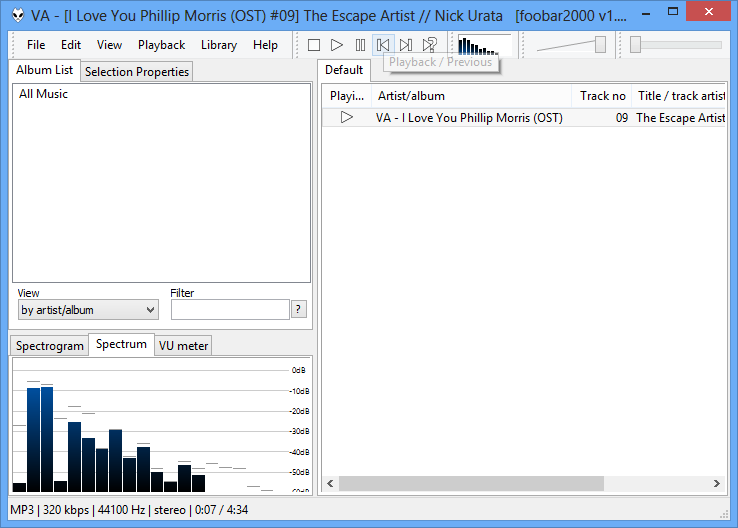This screenshot has width=738, height=528.
Task: Click the Random playback button
Action: (429, 45)
